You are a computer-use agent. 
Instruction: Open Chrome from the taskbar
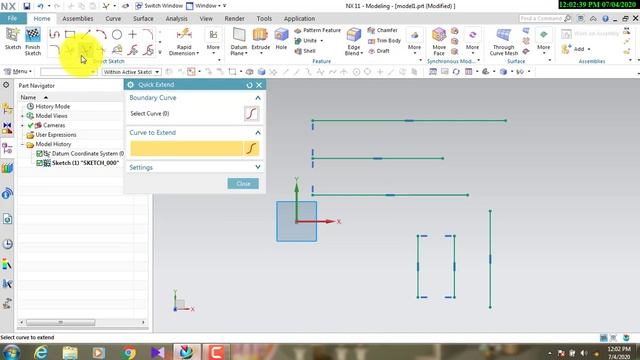pos(128,352)
